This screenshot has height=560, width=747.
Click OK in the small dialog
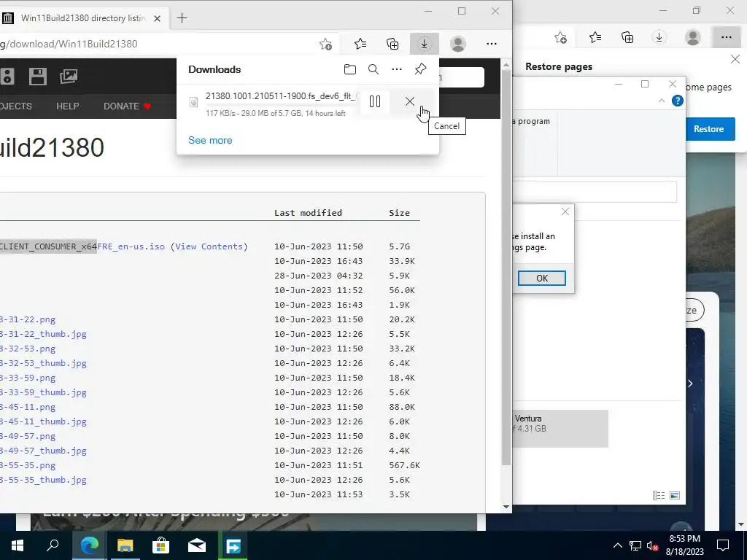click(x=542, y=278)
